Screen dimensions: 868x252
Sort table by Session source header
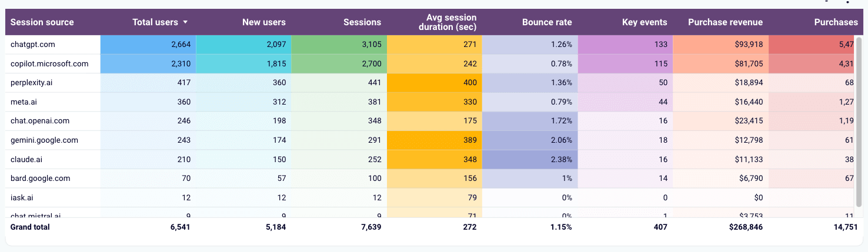tap(42, 22)
